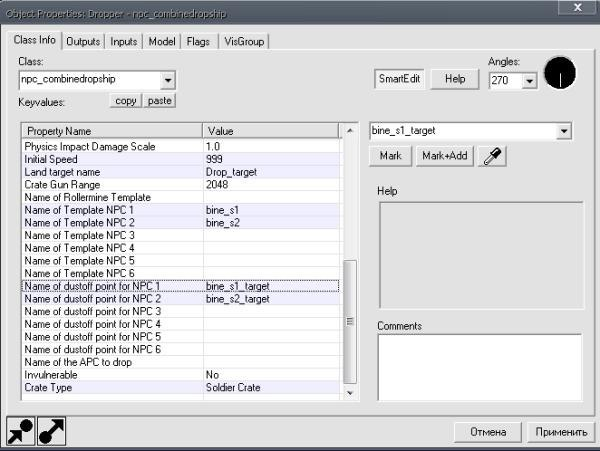Select Name of Template NPC 1 row
Screen dimensions: 600x451
tap(181, 210)
